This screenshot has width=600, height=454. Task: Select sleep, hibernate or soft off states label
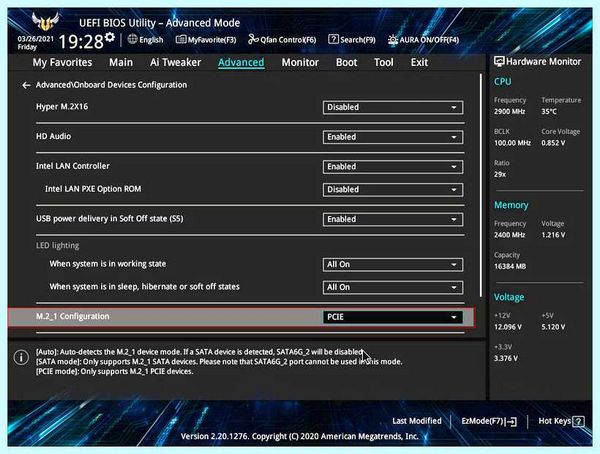tap(145, 287)
